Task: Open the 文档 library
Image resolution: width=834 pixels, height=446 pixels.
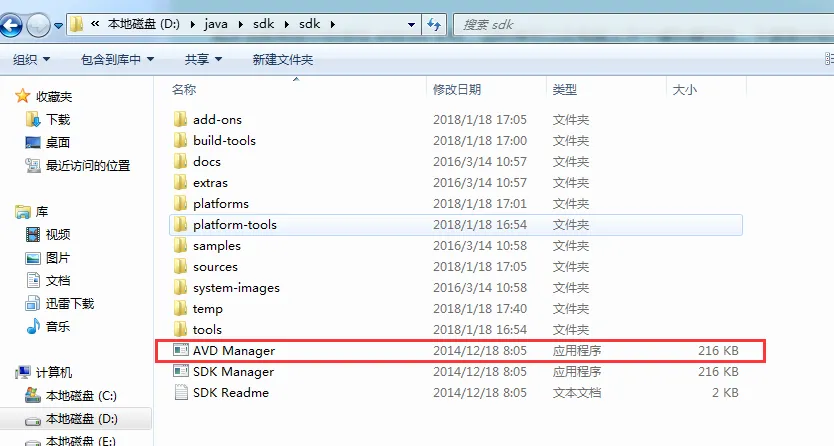Action: coord(57,280)
